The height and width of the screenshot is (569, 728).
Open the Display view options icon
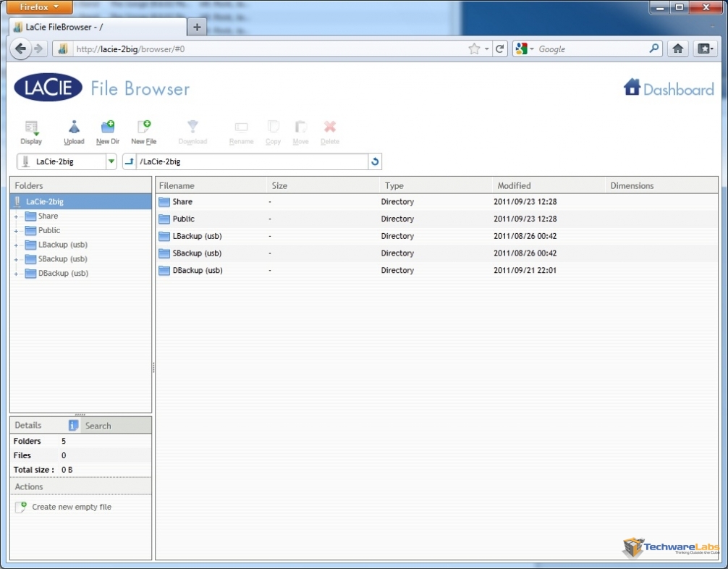[31, 127]
